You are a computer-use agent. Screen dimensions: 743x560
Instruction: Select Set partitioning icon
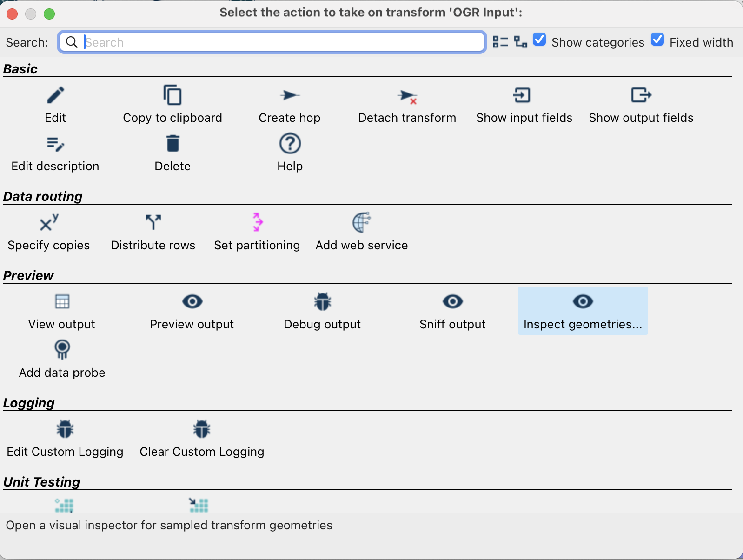click(x=257, y=222)
